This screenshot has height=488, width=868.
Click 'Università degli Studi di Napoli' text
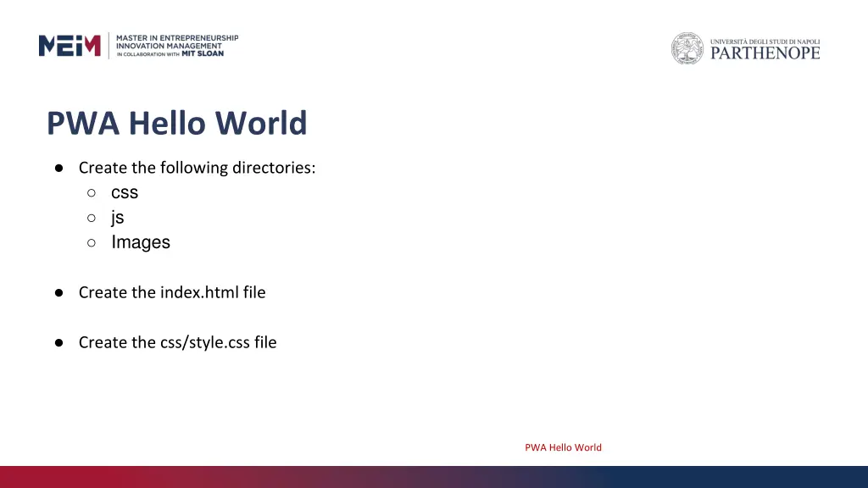click(x=765, y=42)
